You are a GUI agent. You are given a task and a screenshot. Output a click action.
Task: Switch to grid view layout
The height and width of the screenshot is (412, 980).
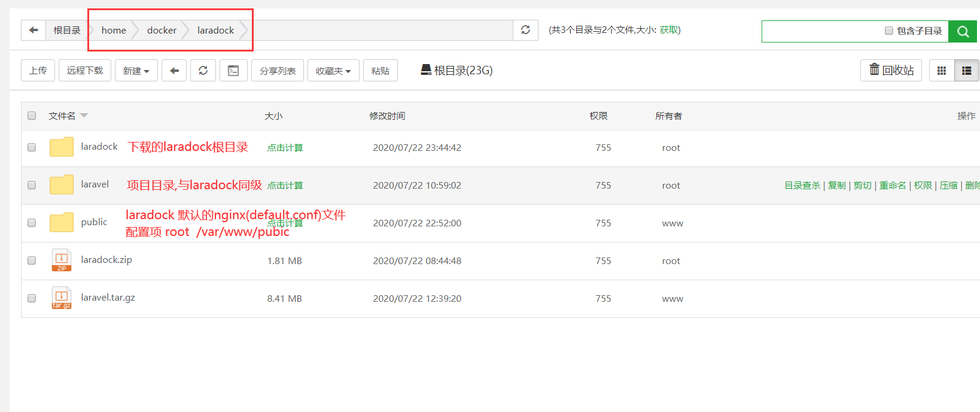pos(941,71)
